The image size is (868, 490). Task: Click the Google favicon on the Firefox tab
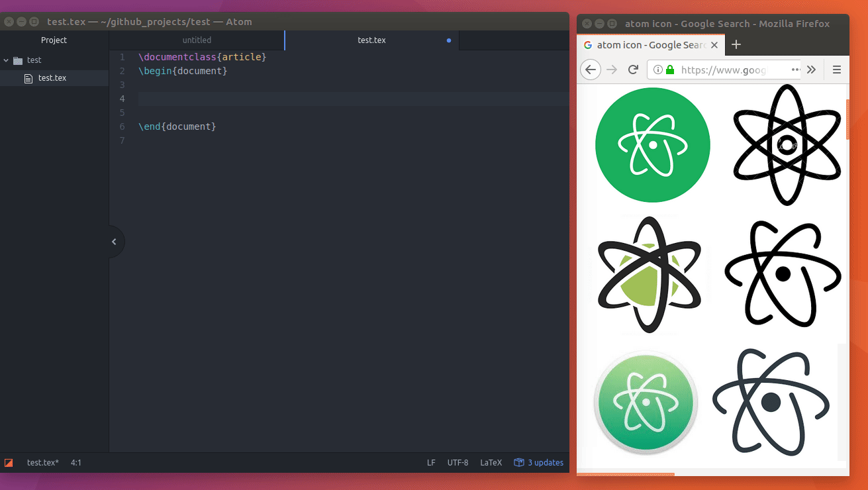tap(588, 45)
